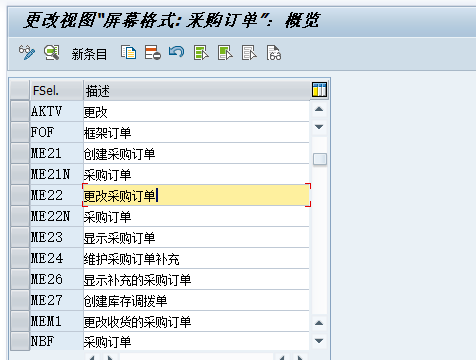Viewport: 476px width, 360px height.
Task: Click the top scroll up arrow
Action: click(x=319, y=109)
